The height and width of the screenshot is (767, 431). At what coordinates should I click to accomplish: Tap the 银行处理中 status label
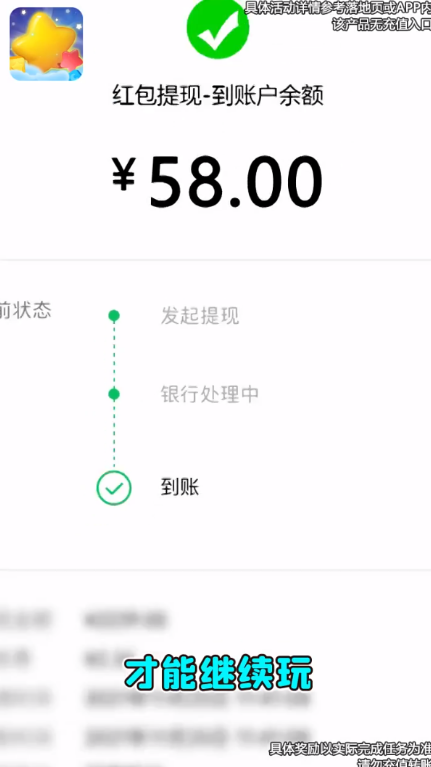pos(210,394)
